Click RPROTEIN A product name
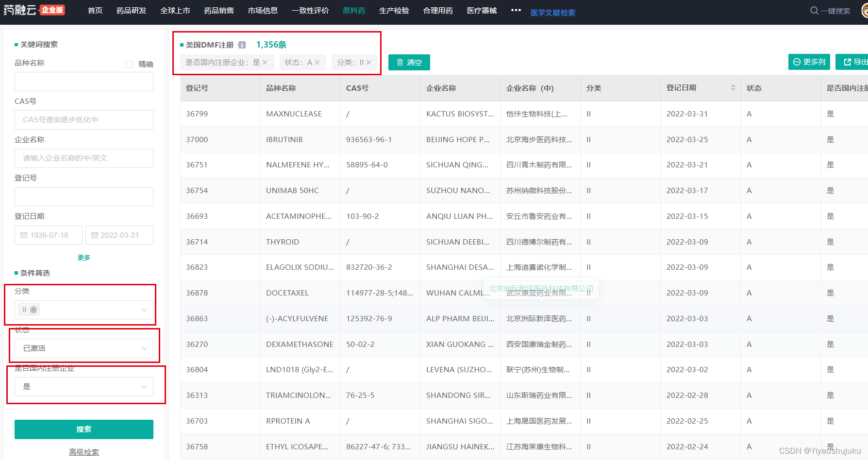The height and width of the screenshot is (460, 868). tap(288, 421)
